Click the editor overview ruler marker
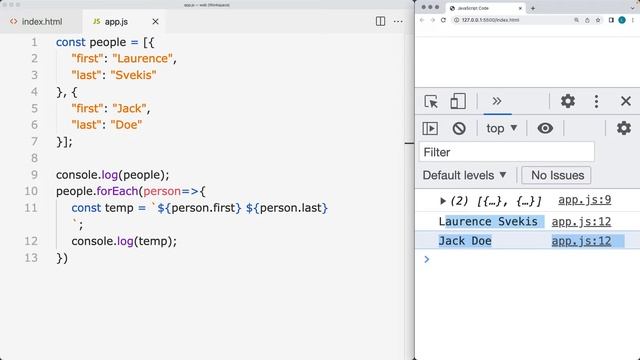This screenshot has width=640, height=360. [x=409, y=143]
